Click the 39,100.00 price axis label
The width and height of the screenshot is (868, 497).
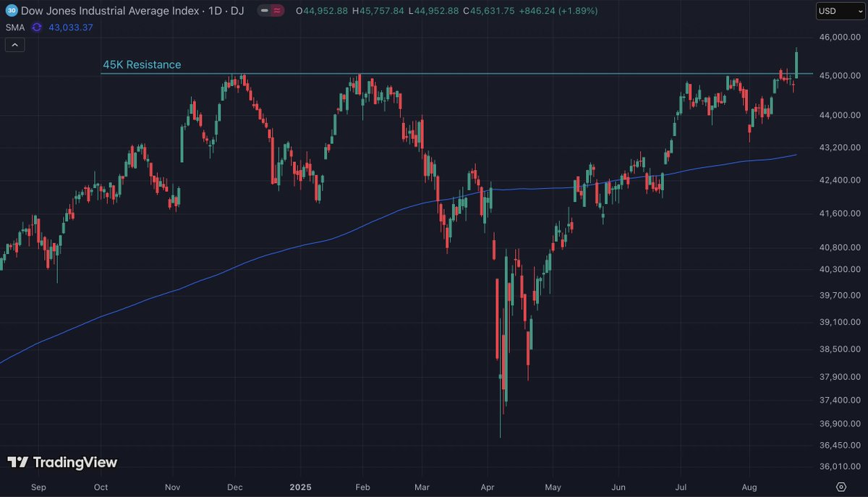[839, 322]
